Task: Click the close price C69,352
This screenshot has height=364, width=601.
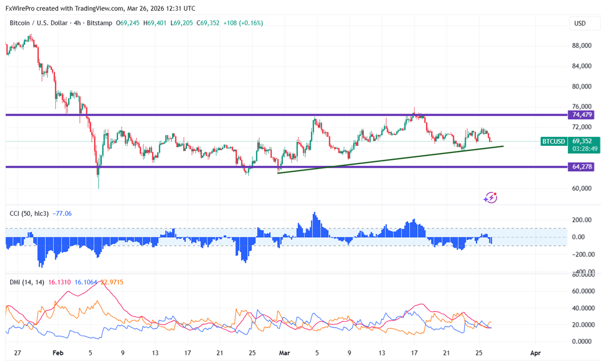Action: click(x=208, y=23)
